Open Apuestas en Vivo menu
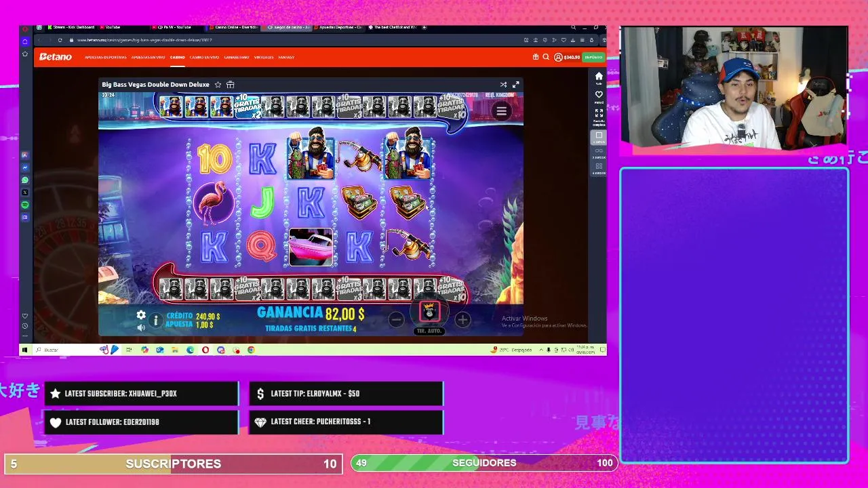868x488 pixels. tap(149, 57)
